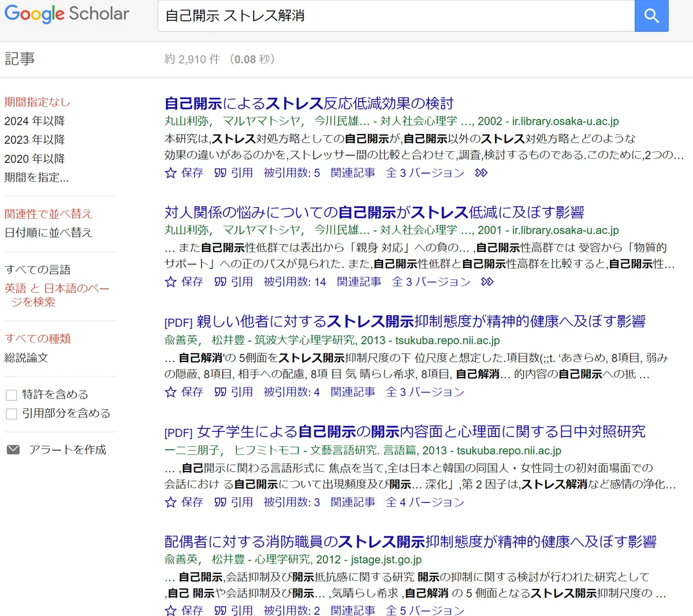Image resolution: width=693 pixels, height=616 pixels.
Task: Select 関連性で並べ替え sorting
Action: 49,214
